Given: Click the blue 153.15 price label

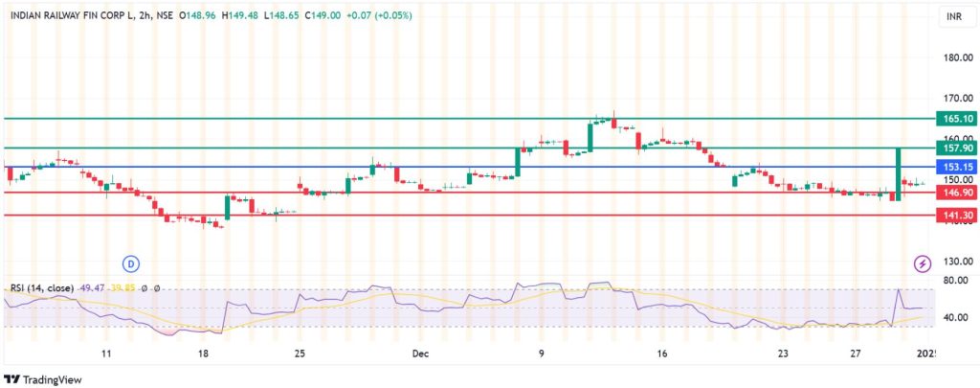Looking at the screenshot, I should pyautogui.click(x=957, y=167).
